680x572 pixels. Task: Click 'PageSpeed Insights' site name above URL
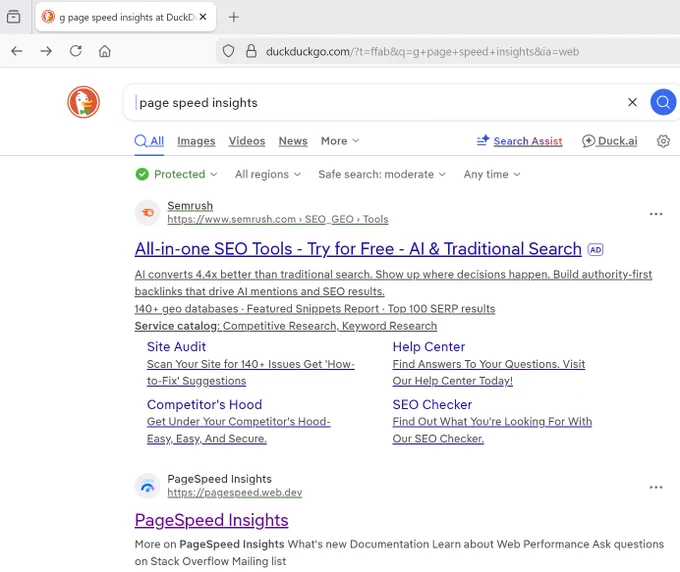coord(219,479)
